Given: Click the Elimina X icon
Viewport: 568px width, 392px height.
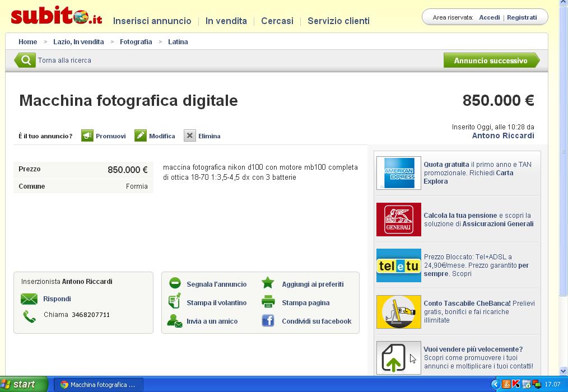Looking at the screenshot, I should (x=189, y=136).
